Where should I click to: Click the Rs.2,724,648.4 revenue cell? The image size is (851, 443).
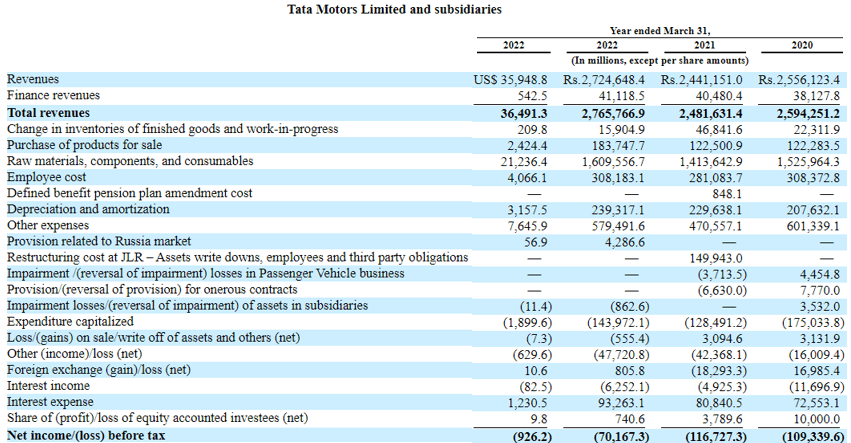pos(604,80)
